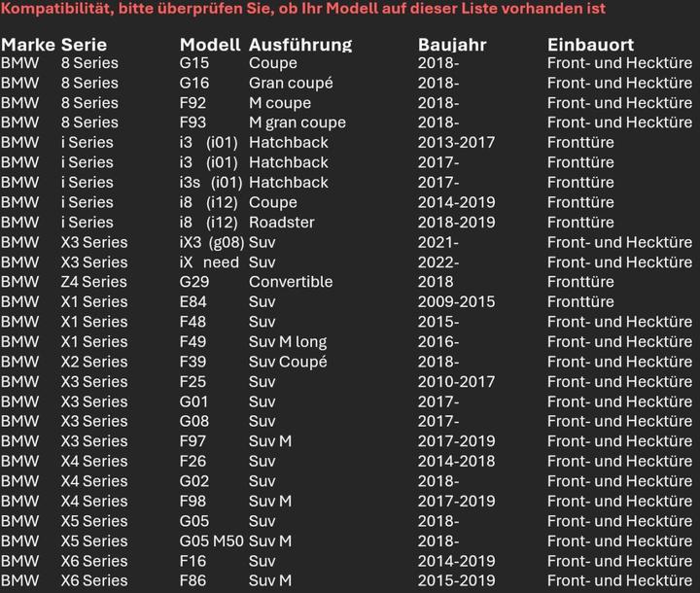Select the Einbauort column header
Viewport: 700px width, 593px height.
pyautogui.click(x=590, y=45)
